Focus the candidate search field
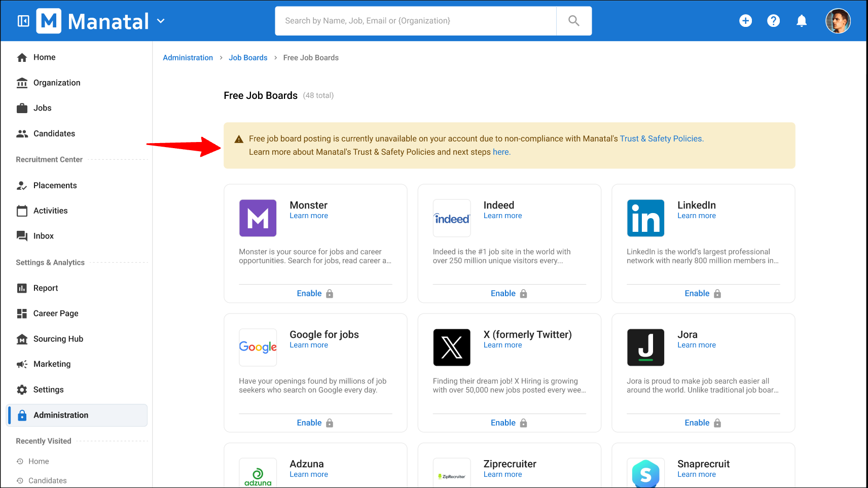This screenshot has width=868, height=488. pos(415,21)
